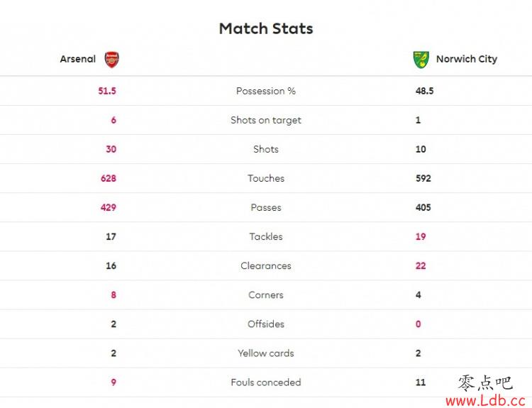Click the Shots on target label
Viewport: 532px width, 408px height.
click(x=266, y=120)
